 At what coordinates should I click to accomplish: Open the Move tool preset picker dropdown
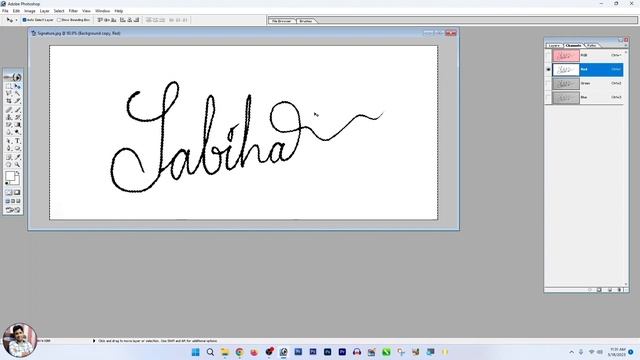click(16, 20)
